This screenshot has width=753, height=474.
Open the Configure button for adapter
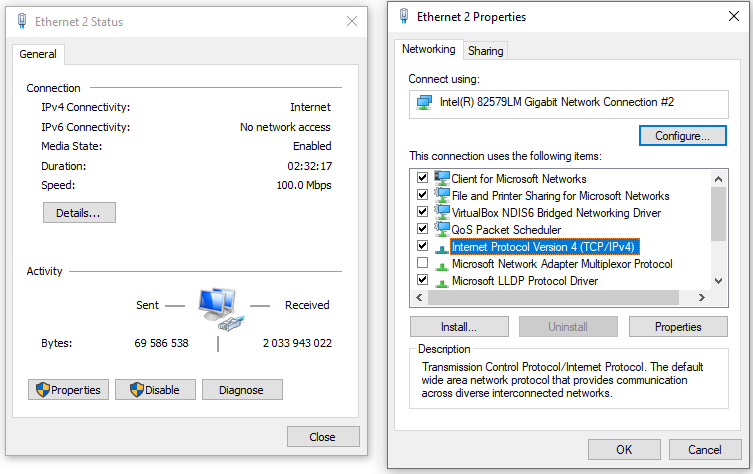tap(682, 136)
